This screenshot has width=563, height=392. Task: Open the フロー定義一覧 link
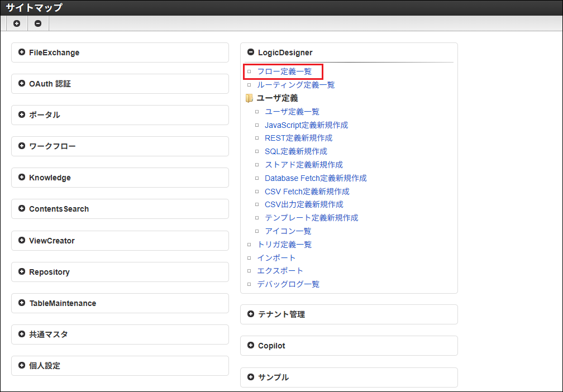click(284, 71)
